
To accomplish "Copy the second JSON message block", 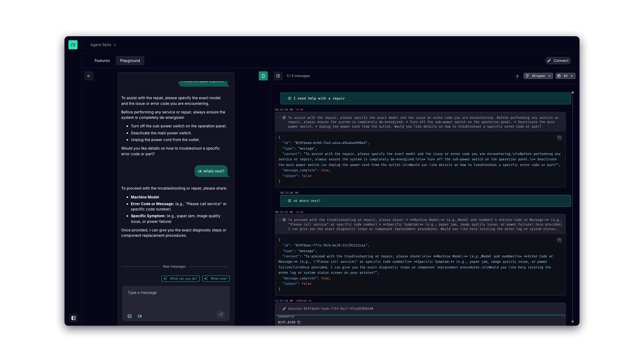I will [559, 240].
